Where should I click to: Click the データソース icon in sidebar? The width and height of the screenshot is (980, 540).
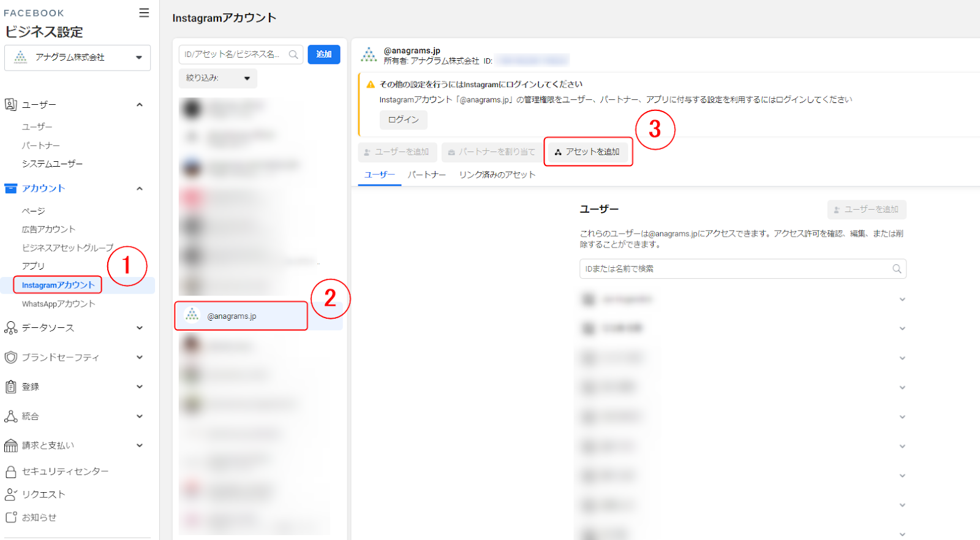[x=10, y=328]
